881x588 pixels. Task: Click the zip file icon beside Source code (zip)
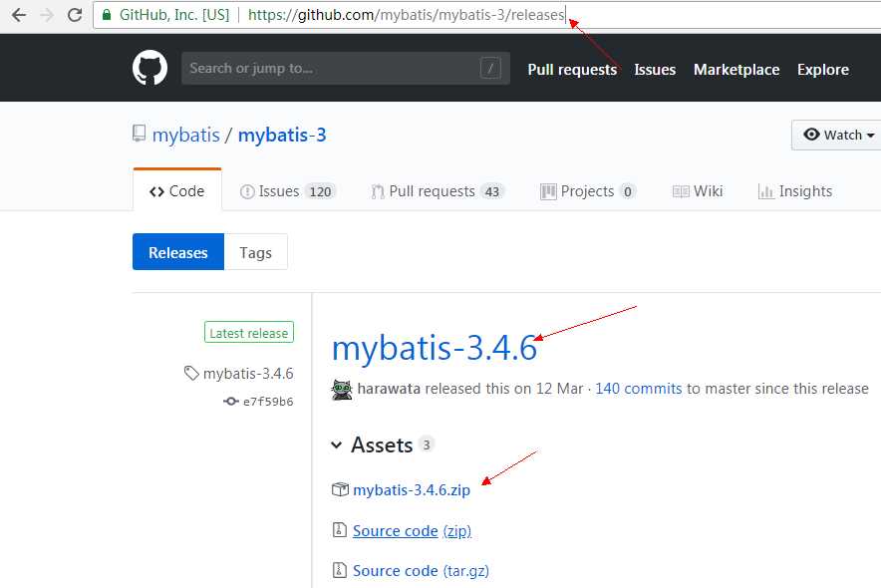coord(340,529)
